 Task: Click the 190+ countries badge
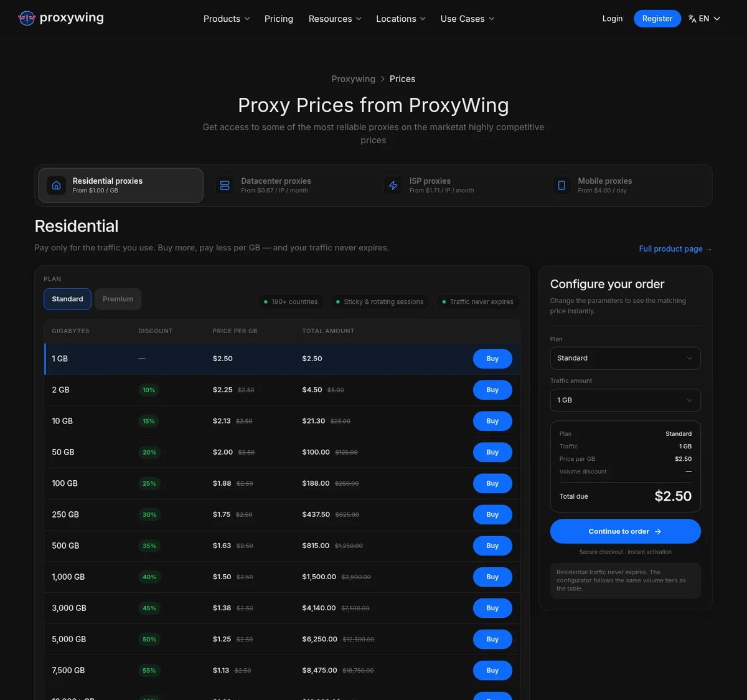tap(291, 301)
